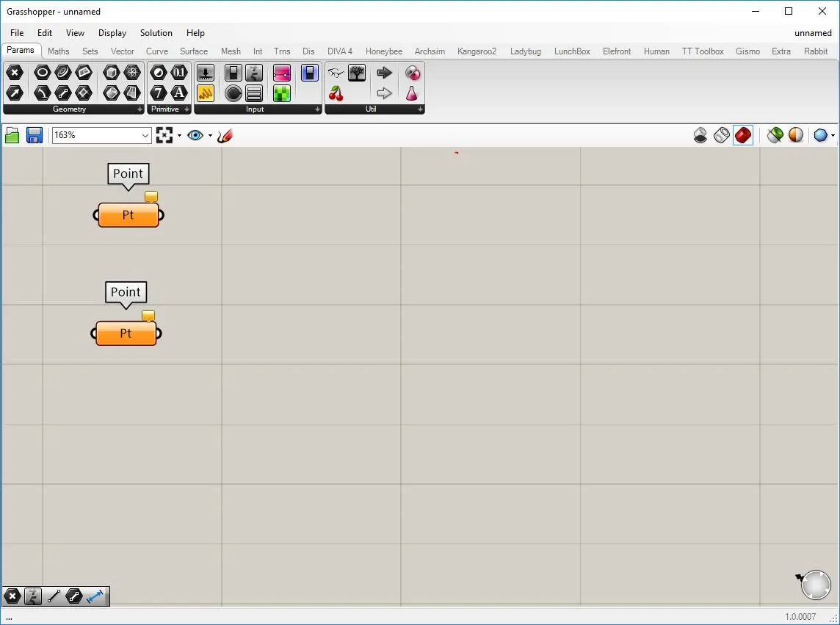Viewport: 840px width, 625px height.
Task: Open the 163% zoom level dropdown
Action: pos(145,136)
